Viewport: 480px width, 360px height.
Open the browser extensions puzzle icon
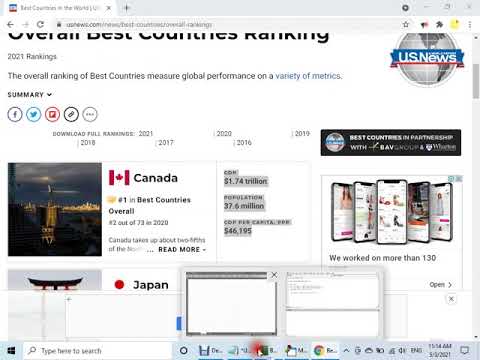tap(440, 24)
